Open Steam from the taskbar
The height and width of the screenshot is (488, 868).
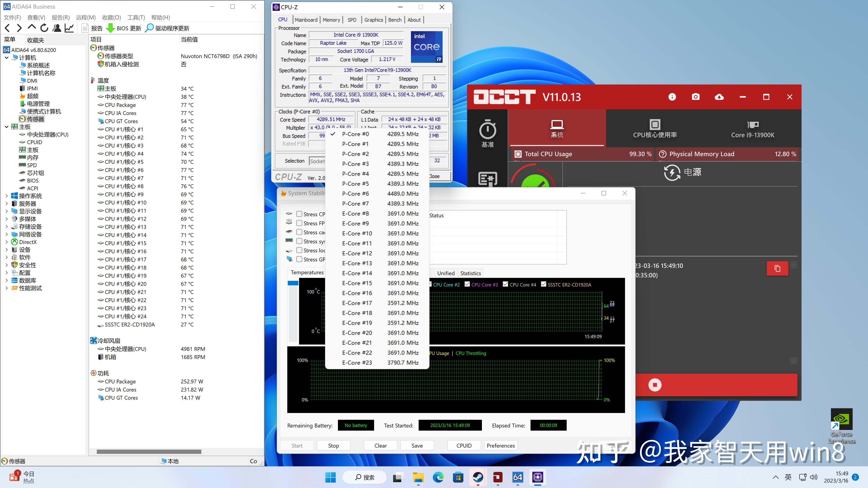[478, 477]
